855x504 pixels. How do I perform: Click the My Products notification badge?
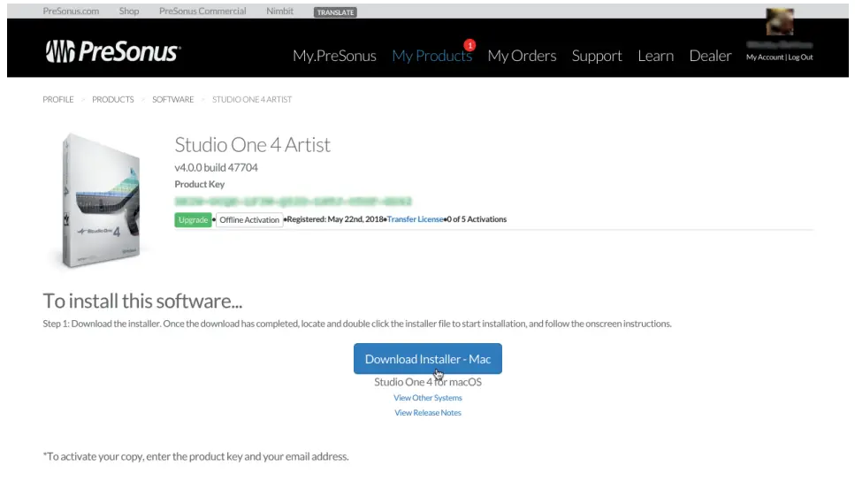coord(469,45)
